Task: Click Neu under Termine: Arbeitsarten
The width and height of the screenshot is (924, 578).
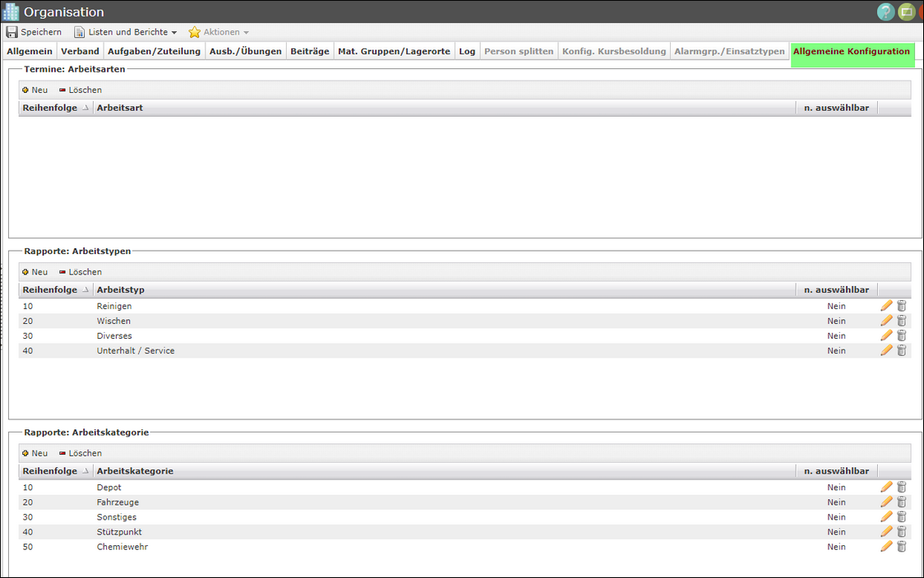Action: coord(35,90)
